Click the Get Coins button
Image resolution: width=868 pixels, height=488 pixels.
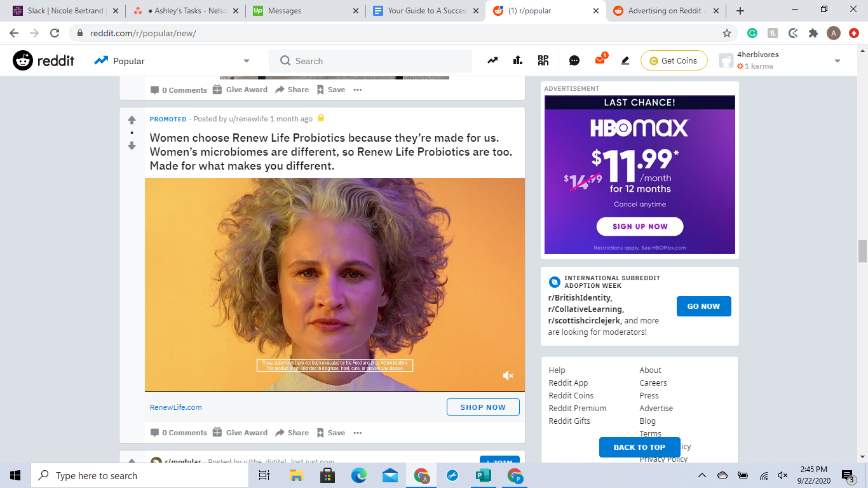[x=674, y=60]
